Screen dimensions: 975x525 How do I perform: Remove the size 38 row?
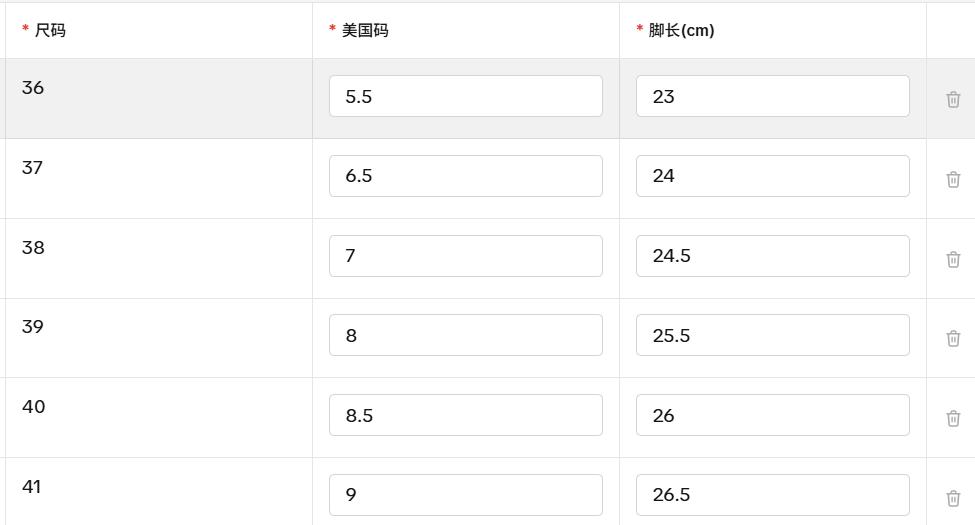pyautogui.click(x=953, y=259)
